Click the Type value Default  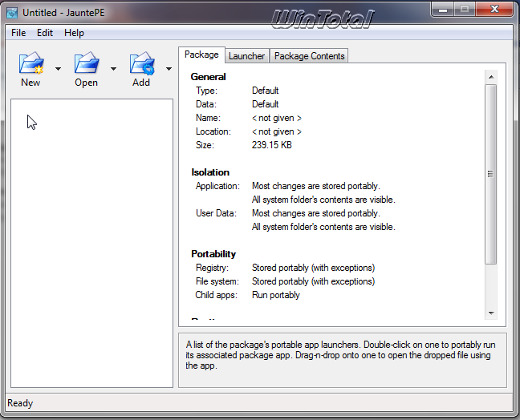tap(266, 91)
